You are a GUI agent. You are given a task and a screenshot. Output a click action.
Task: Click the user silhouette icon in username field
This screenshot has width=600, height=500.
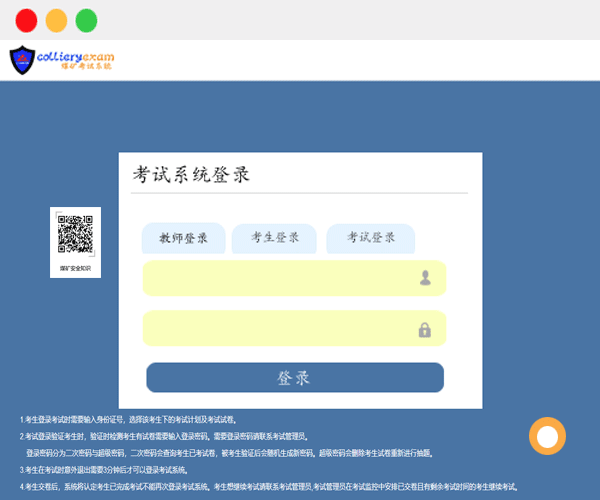tap(425, 278)
